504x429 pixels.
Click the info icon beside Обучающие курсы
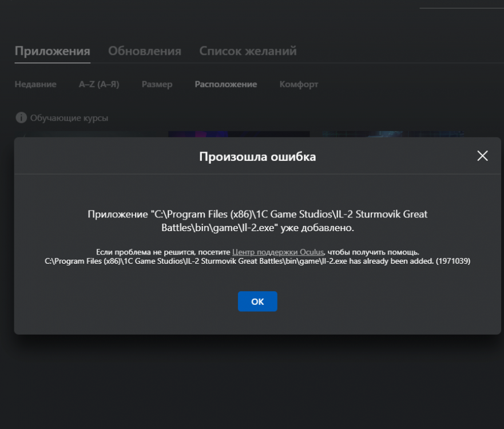(21, 118)
